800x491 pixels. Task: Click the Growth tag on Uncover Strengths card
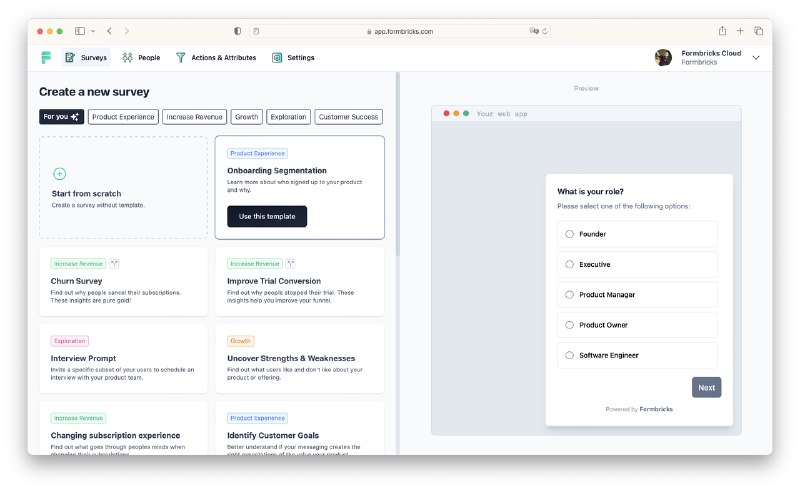point(240,341)
